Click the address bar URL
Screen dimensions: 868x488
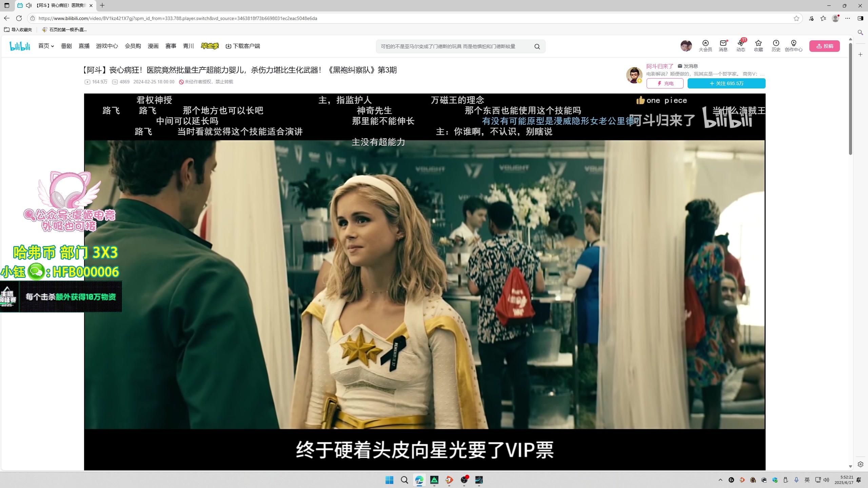(178, 18)
